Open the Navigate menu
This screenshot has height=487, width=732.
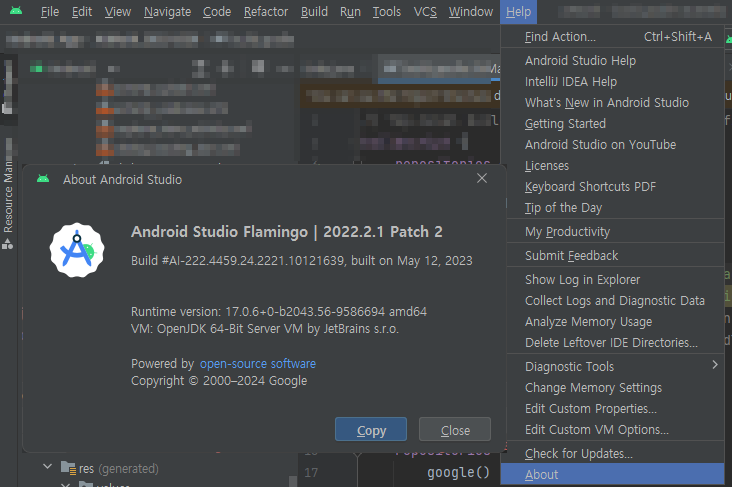pos(167,12)
